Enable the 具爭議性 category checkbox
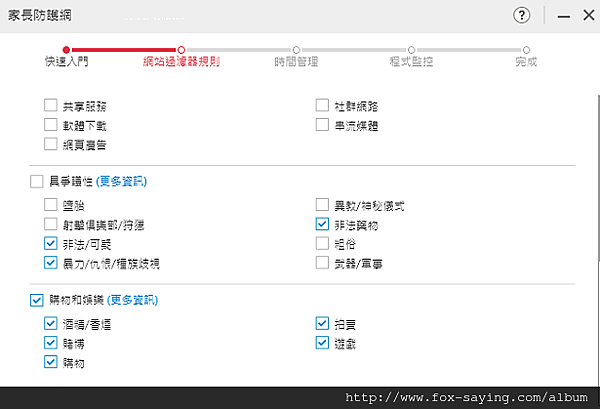The image size is (600, 409). [37, 181]
